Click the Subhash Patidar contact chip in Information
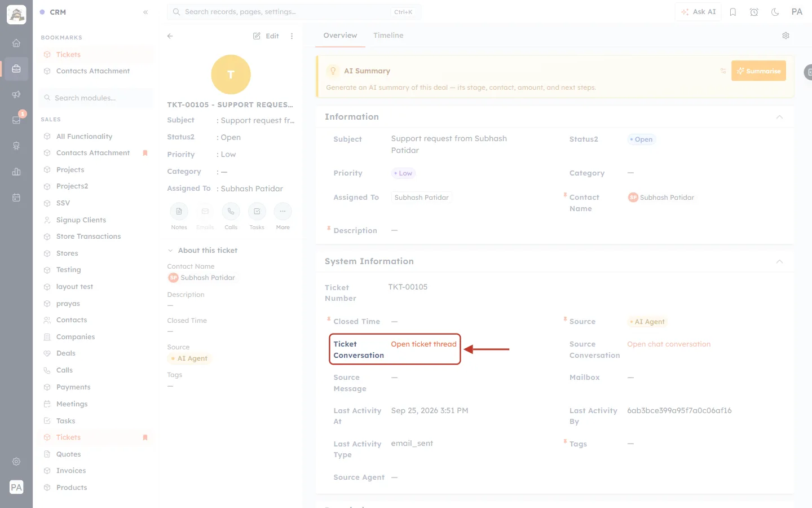This screenshot has width=812, height=508. [x=661, y=198]
